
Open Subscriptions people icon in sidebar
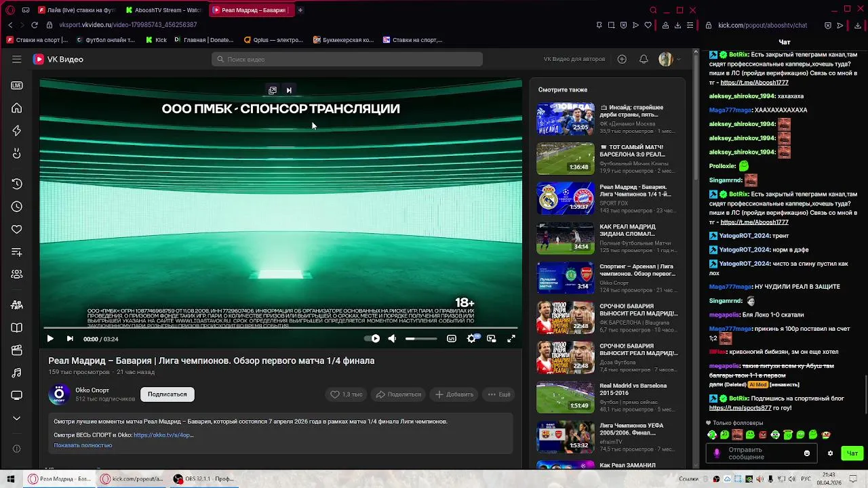[17, 274]
